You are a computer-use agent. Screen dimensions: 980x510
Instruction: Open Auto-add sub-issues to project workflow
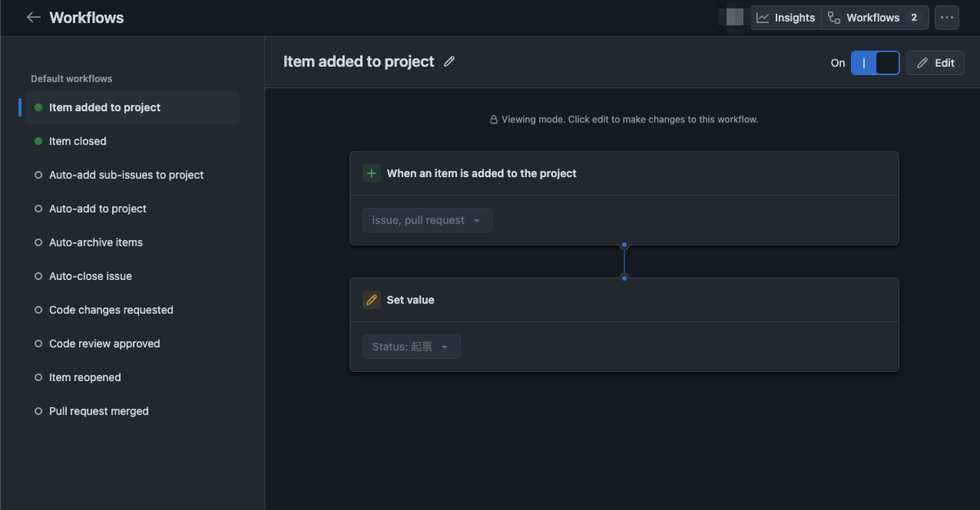[126, 175]
